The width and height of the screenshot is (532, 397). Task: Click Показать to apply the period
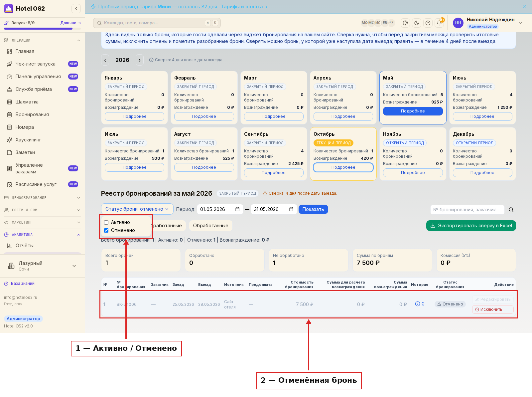313,209
